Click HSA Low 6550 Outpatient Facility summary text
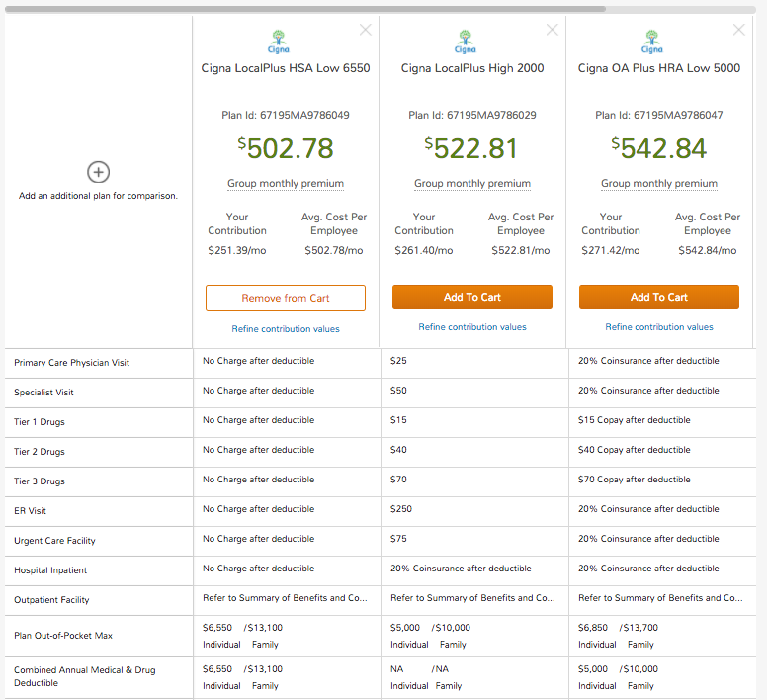 coord(286,598)
